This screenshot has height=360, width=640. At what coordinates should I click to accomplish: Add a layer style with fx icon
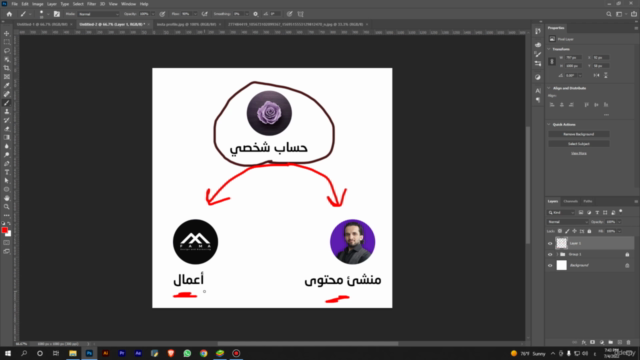click(584, 342)
